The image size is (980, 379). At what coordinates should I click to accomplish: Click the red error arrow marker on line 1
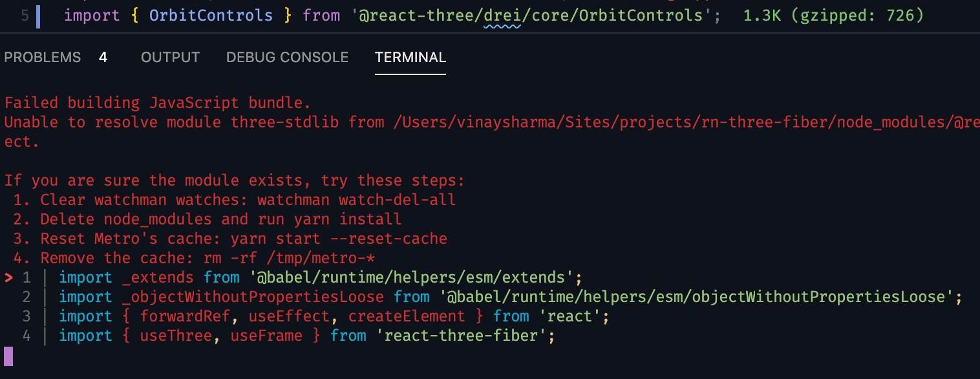coord(8,277)
